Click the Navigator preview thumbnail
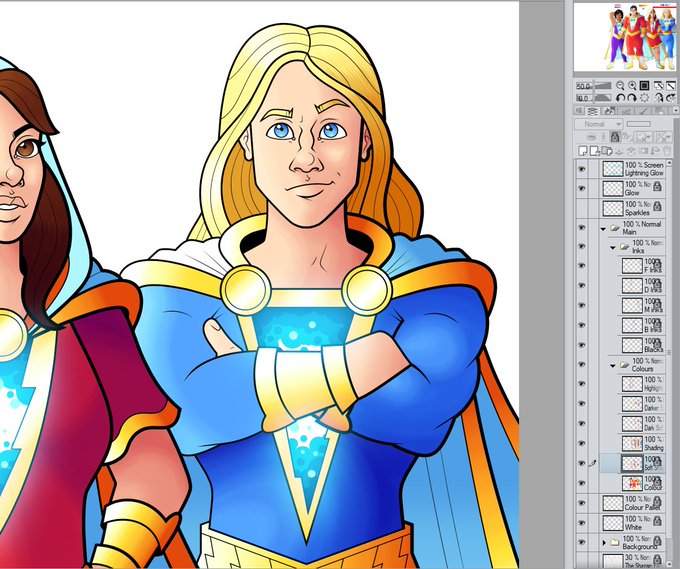The height and width of the screenshot is (569, 680). (x=624, y=37)
